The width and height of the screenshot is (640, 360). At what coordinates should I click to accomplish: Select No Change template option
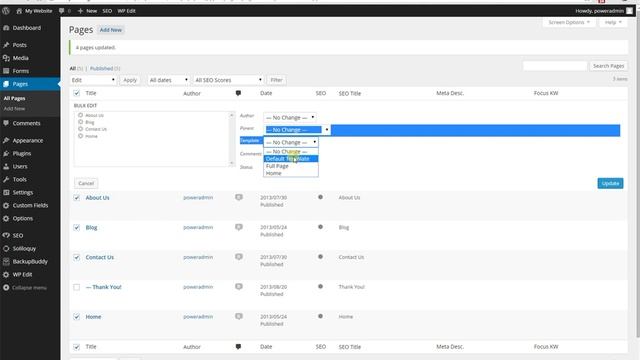coord(291,151)
